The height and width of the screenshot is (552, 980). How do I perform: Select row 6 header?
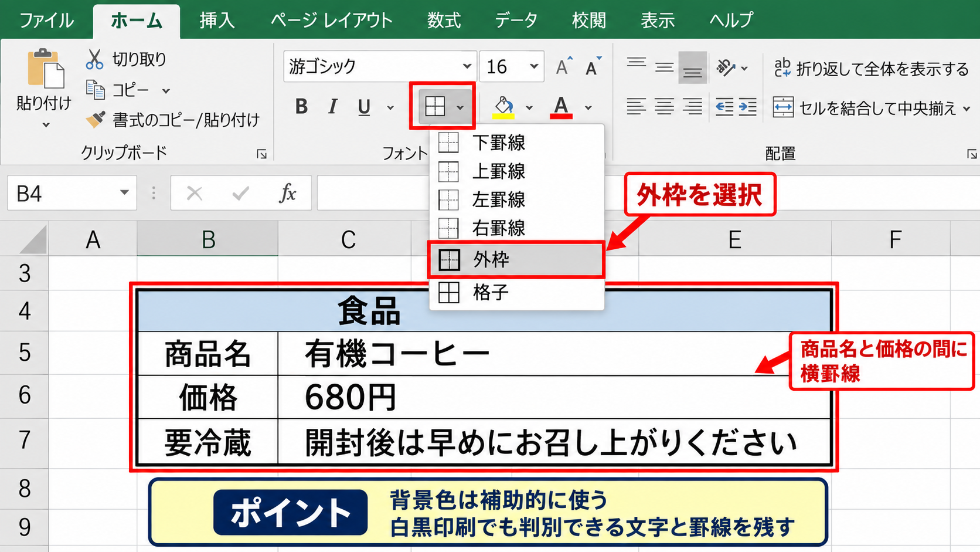[24, 395]
